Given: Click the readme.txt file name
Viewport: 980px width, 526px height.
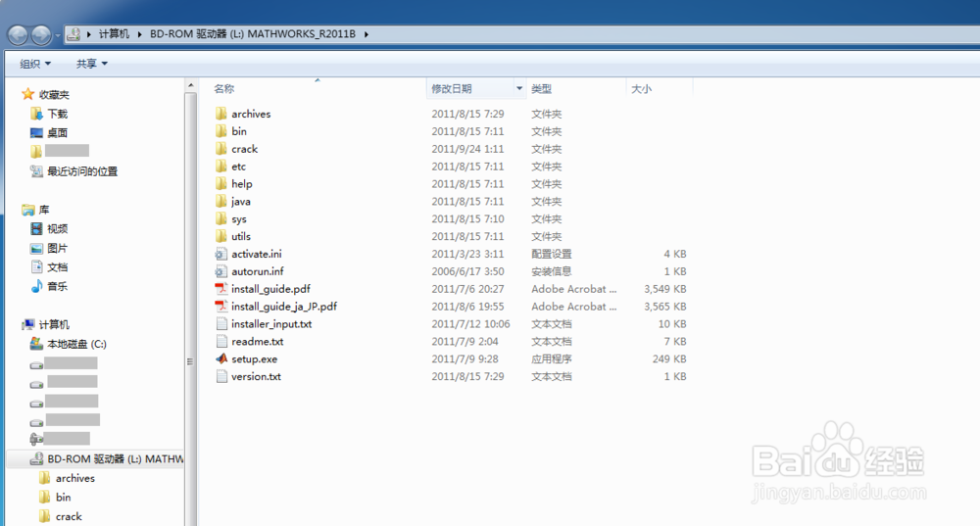Looking at the screenshot, I should click(x=258, y=342).
